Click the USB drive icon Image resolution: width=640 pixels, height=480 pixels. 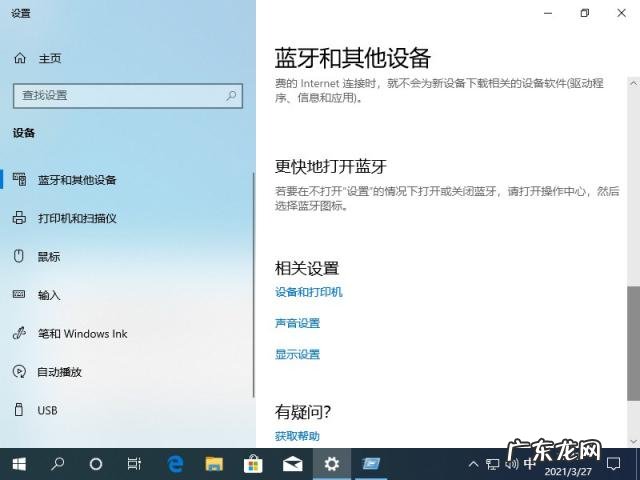coord(19,409)
